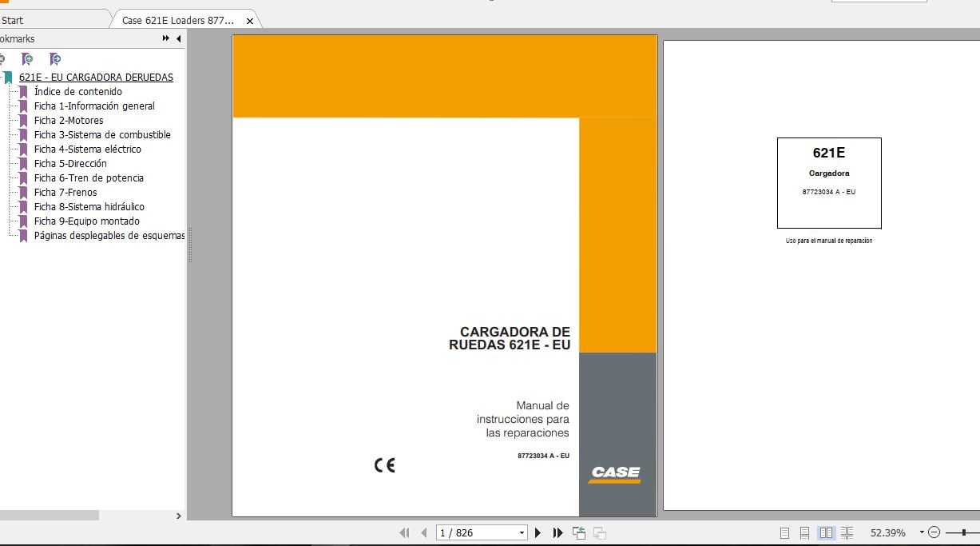Image resolution: width=980 pixels, height=546 pixels.
Task: Click the previous view icon in the status bar
Action: (x=579, y=532)
